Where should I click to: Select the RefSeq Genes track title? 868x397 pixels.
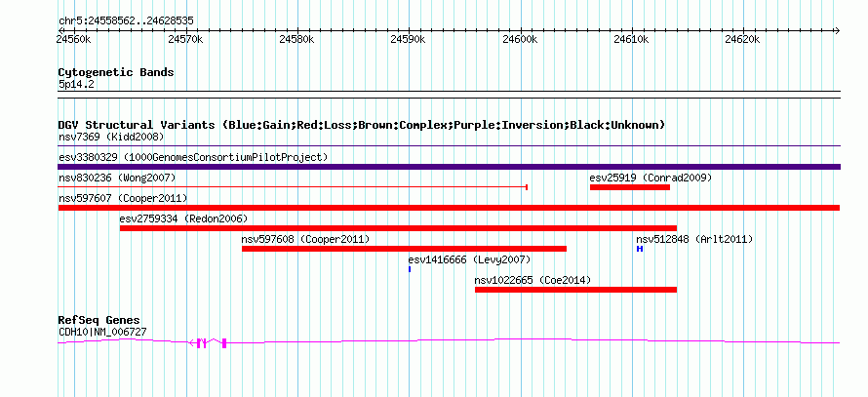pyautogui.click(x=99, y=320)
